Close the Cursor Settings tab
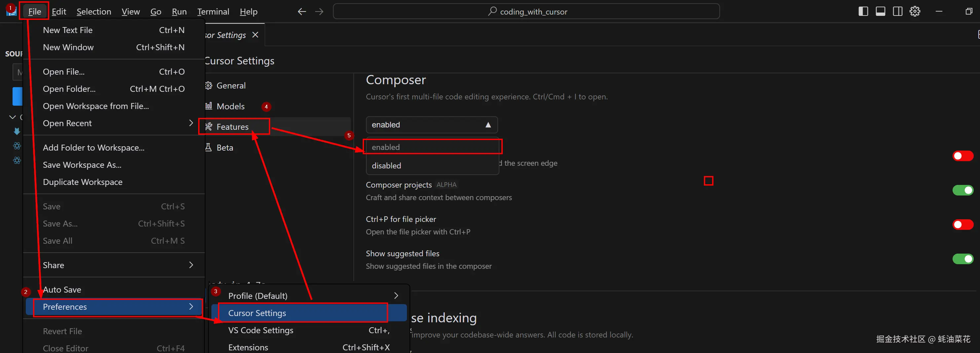Screen dimensions: 980x353 click(x=255, y=35)
